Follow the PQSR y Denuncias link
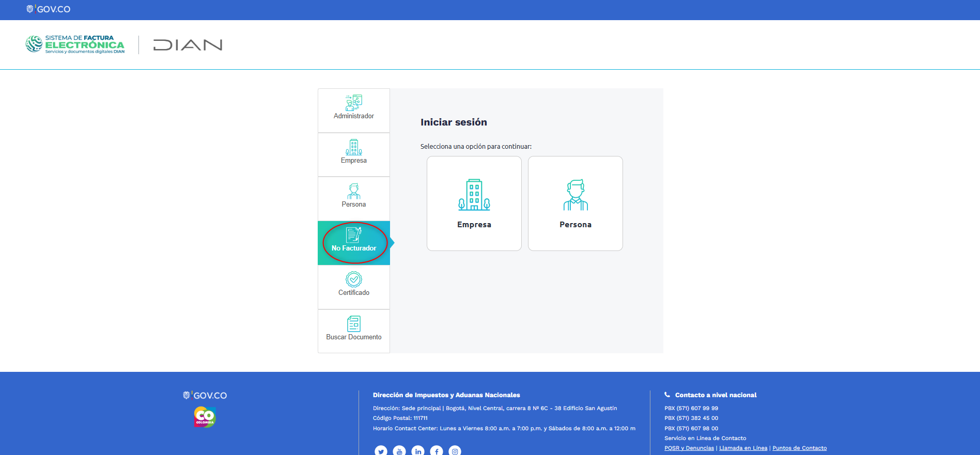Image resolution: width=980 pixels, height=455 pixels. [689, 448]
